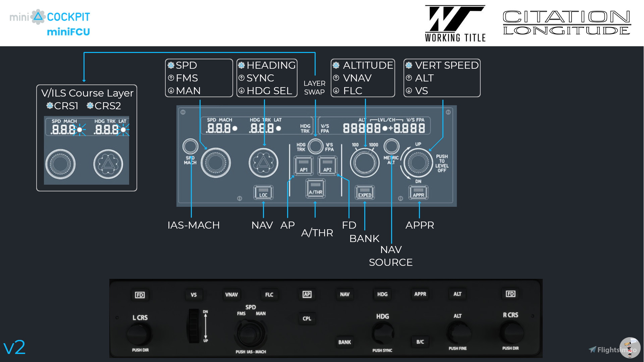Click the METRIC ALT round pushbutton
Screen dimensions: 644x362
point(391,146)
